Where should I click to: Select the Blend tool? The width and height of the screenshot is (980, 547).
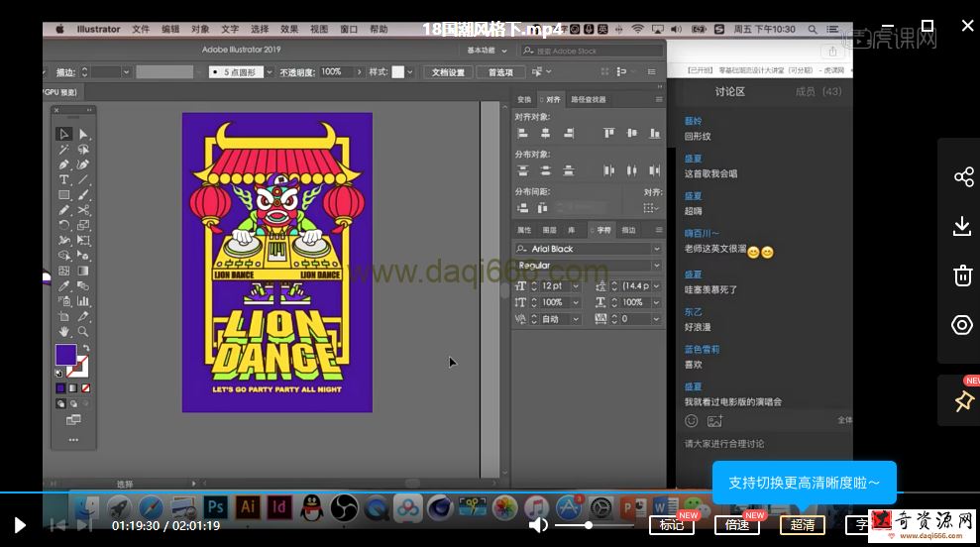[83, 285]
